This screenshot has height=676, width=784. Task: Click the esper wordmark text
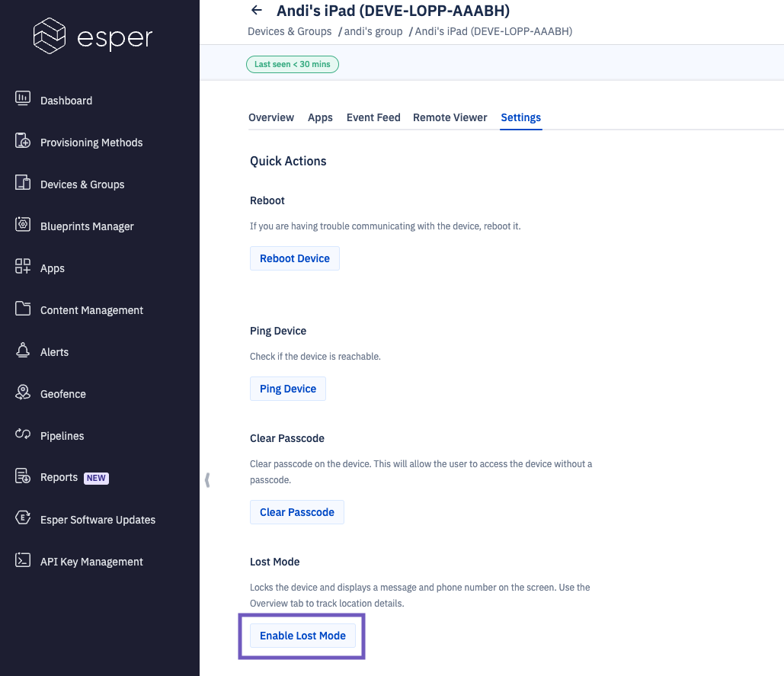[x=115, y=38]
